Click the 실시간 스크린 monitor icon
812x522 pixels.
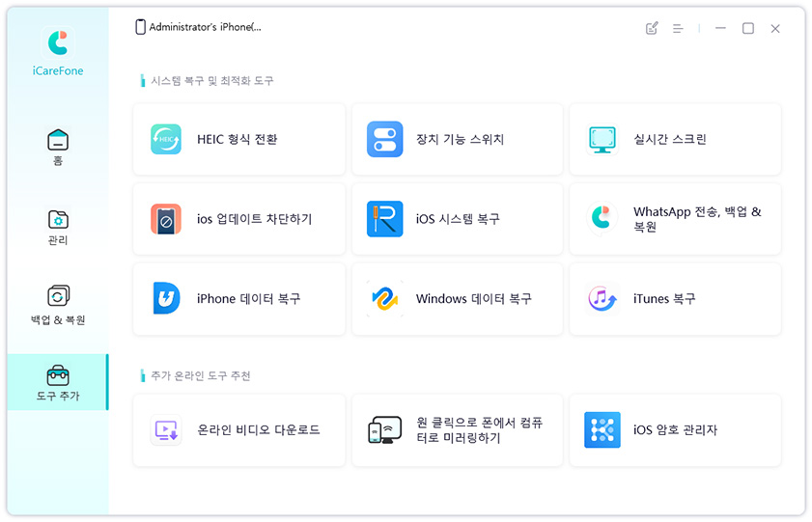point(602,139)
